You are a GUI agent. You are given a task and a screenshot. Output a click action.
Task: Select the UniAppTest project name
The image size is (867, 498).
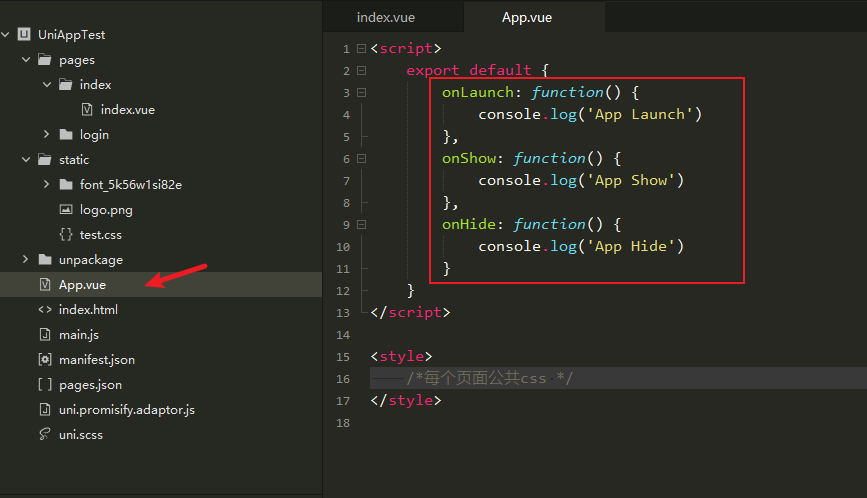[71, 35]
